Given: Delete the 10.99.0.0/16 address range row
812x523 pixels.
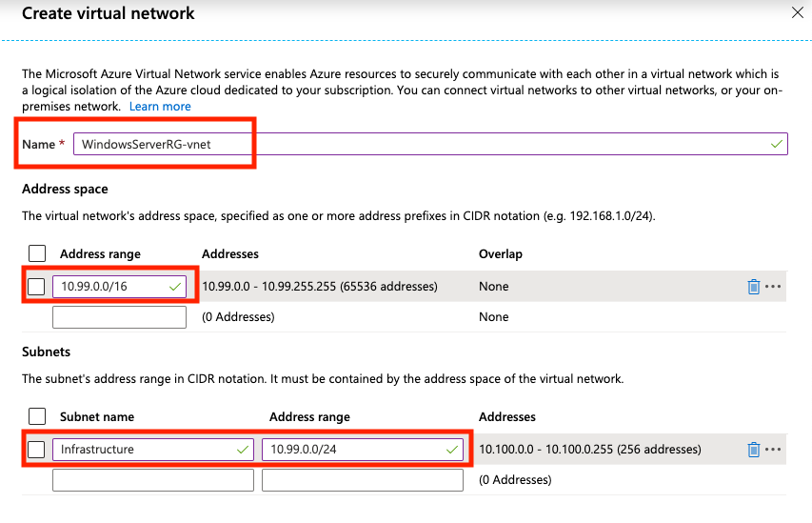Looking at the screenshot, I should tap(753, 287).
